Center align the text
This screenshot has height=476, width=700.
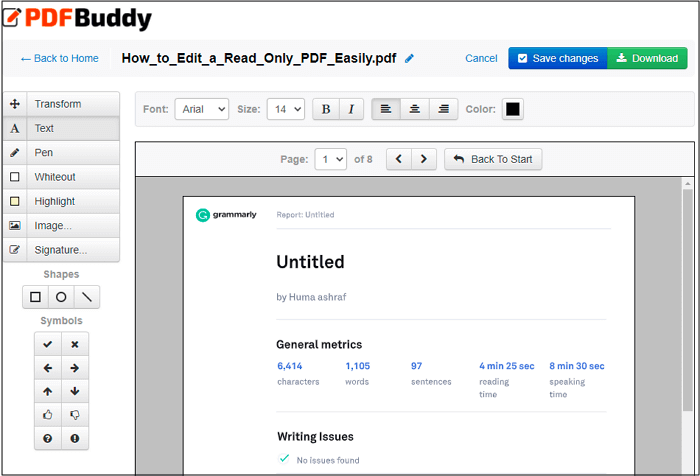click(415, 109)
